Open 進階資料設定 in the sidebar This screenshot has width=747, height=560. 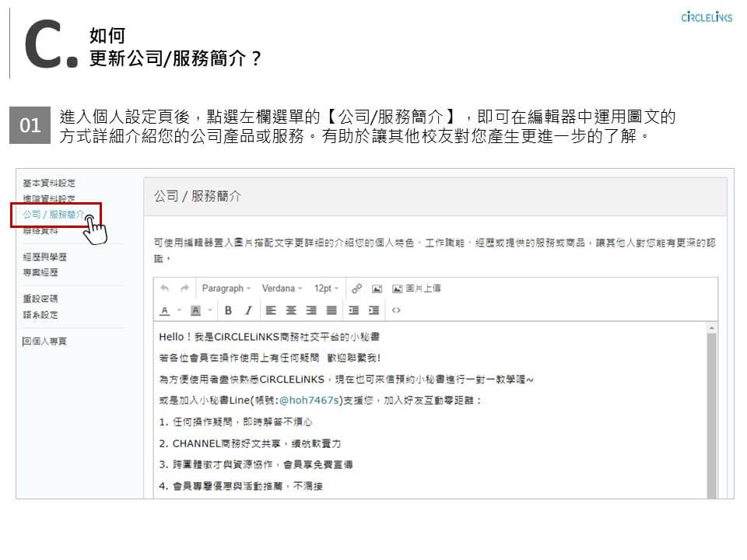point(48,198)
